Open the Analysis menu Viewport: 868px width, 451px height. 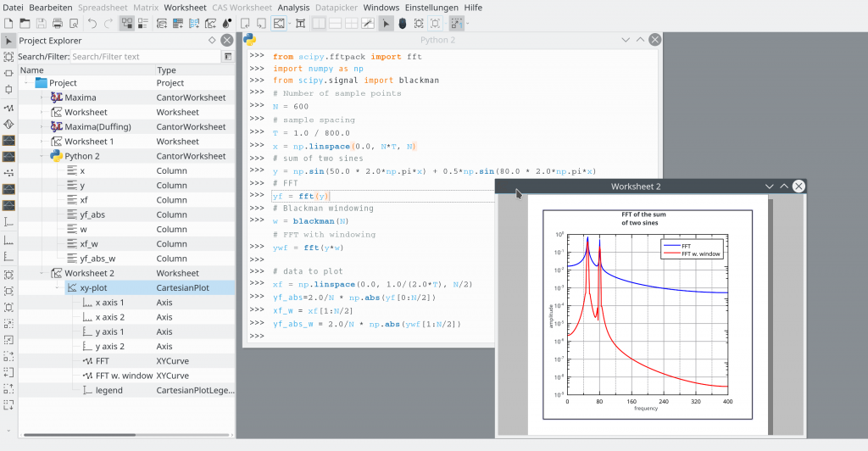pos(293,8)
